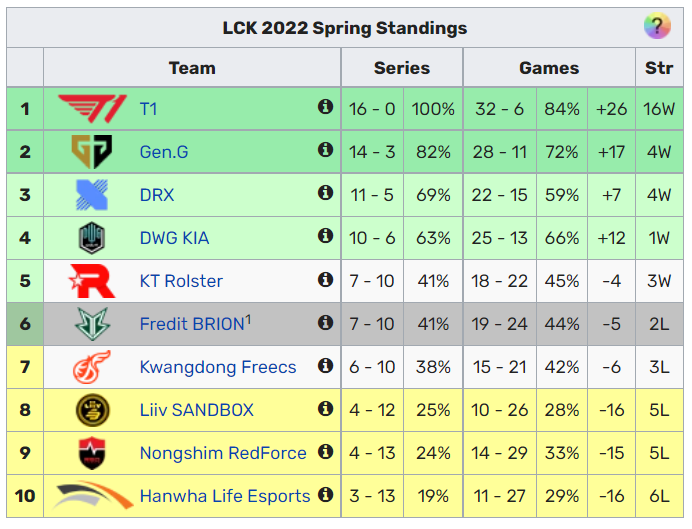692x529 pixels.
Task: Open info icon beside Fredit BRION
Action: 325,322
